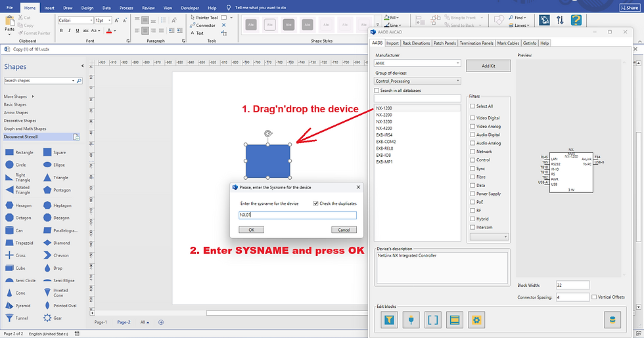
Task: Click the Format Painter tool
Action: [x=34, y=33]
